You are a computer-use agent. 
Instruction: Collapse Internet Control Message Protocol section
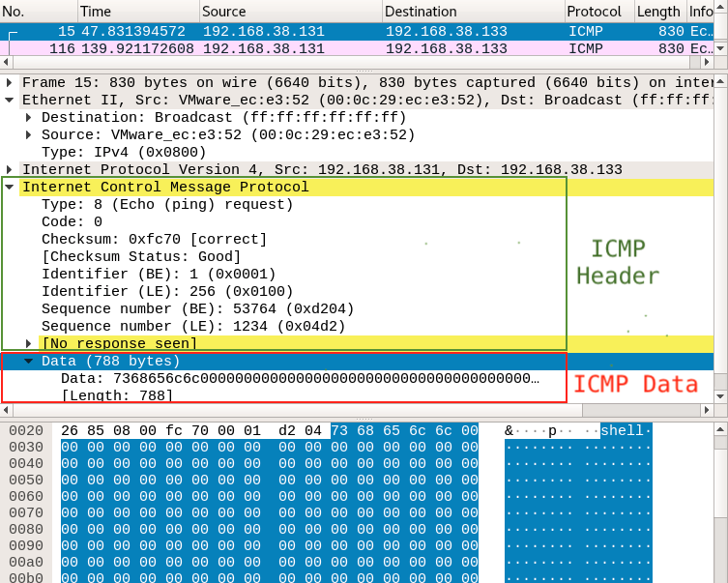coord(10,188)
